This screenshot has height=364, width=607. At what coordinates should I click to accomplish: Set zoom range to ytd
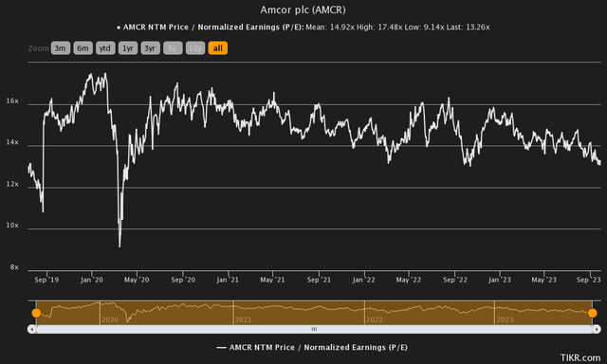(x=105, y=48)
